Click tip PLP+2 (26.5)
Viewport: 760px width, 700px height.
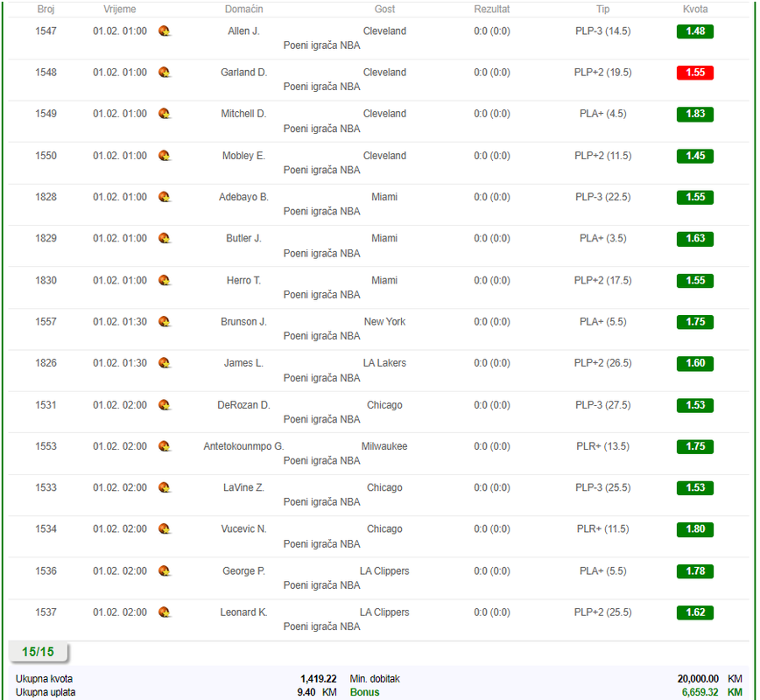tap(603, 363)
